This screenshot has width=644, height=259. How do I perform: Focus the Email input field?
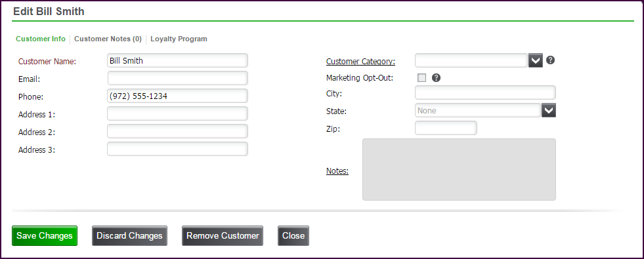pyautogui.click(x=177, y=78)
